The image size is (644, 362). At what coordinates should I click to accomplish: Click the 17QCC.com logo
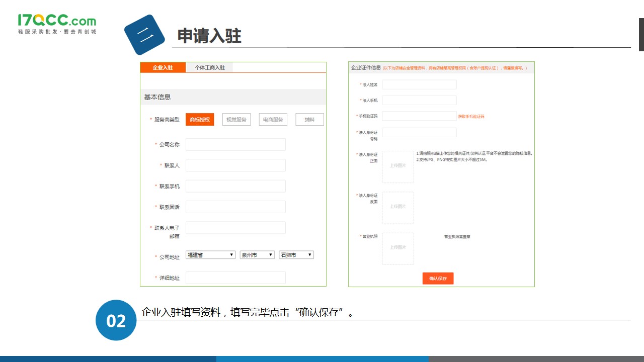tap(57, 24)
